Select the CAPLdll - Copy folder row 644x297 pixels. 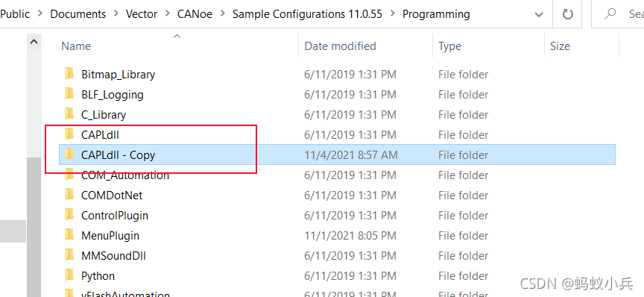(x=337, y=154)
